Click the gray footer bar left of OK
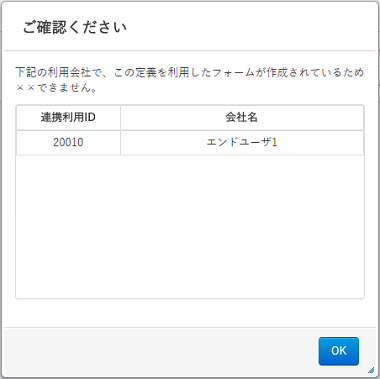This screenshot has width=380, height=379. (160, 351)
